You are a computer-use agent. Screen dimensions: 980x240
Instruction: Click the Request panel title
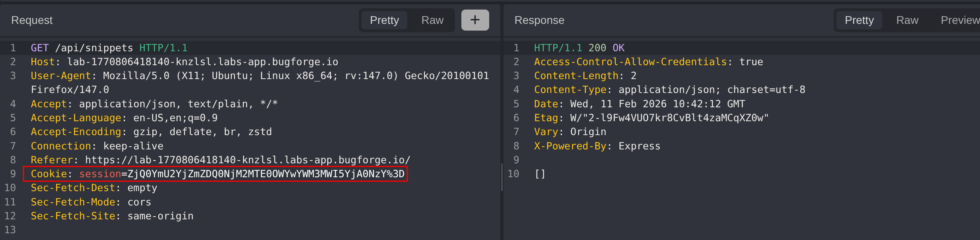click(x=32, y=20)
